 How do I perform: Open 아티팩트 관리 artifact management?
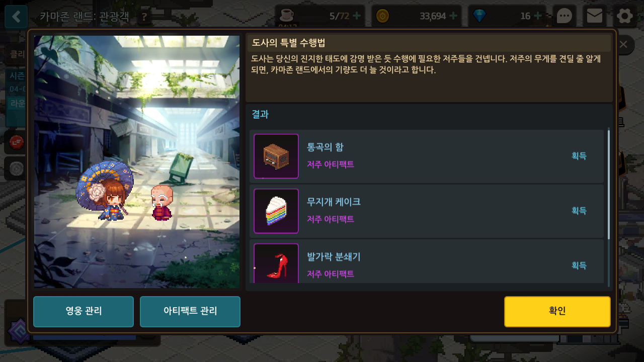pyautogui.click(x=190, y=312)
